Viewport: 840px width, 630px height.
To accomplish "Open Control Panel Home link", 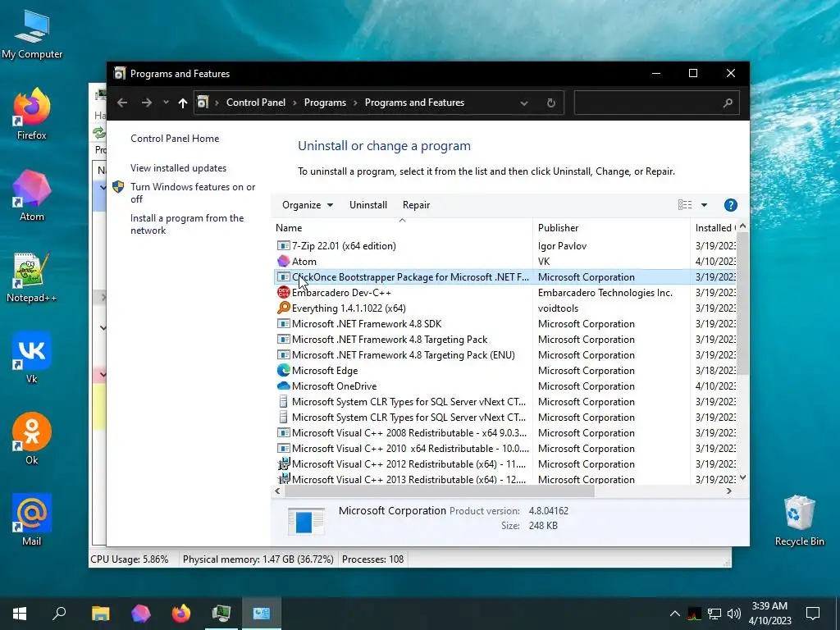I will tap(175, 138).
